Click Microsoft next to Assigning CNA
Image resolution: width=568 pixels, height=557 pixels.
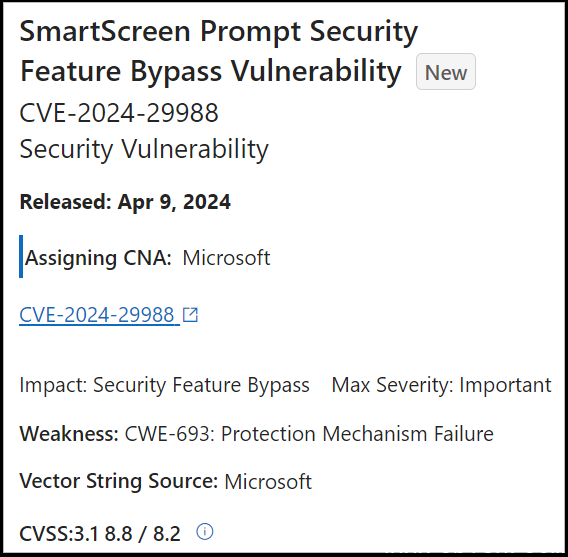pos(226,258)
